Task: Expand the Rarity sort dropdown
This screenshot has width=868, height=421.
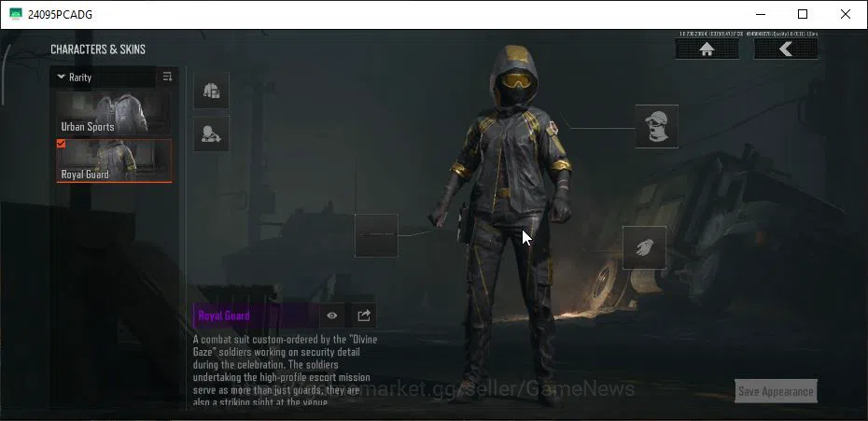Action: (103, 77)
